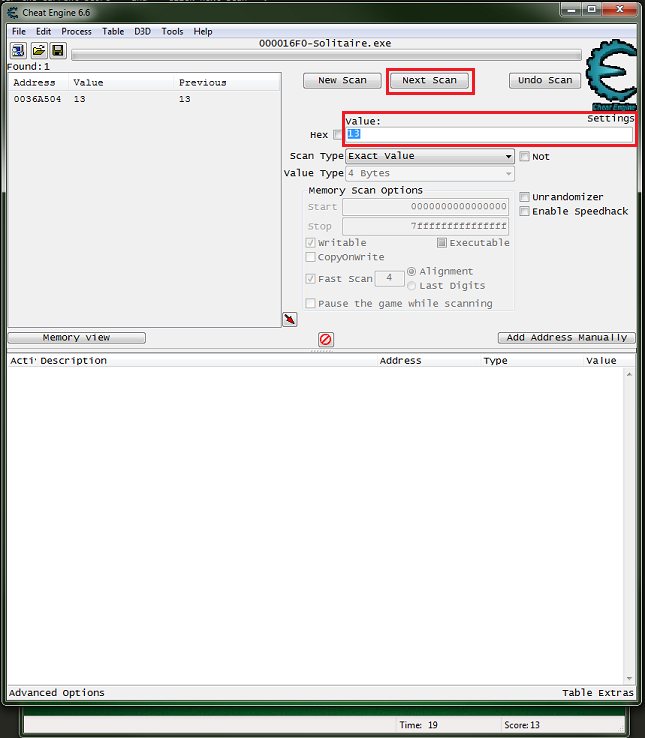Screen dimensions: 645x738
Task: Tick the Not checkbox
Action: (x=524, y=157)
